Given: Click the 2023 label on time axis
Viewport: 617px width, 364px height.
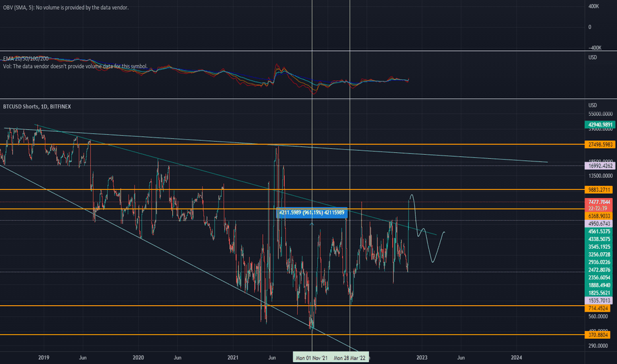Looking at the screenshot, I should tap(422, 357).
